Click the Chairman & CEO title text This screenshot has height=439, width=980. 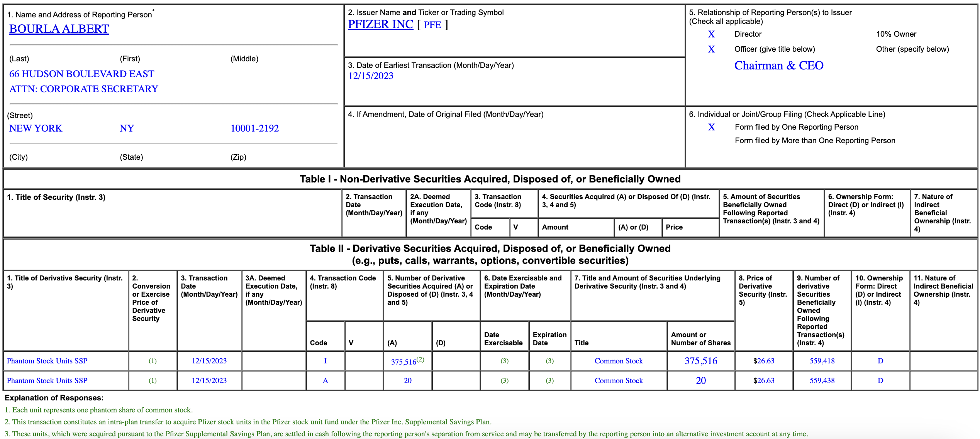tap(778, 66)
